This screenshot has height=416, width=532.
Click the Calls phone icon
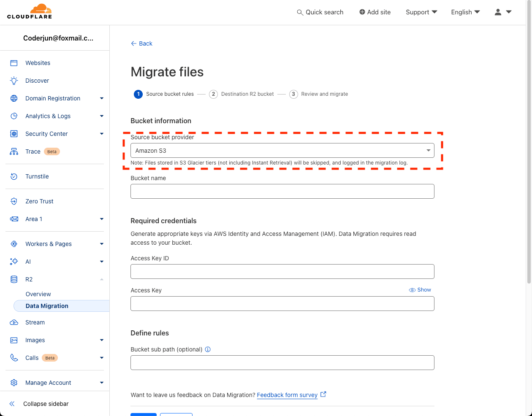(x=14, y=358)
